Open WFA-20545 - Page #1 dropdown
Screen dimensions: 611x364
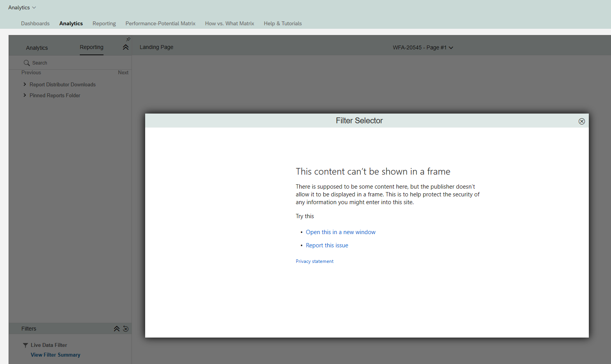coord(423,47)
